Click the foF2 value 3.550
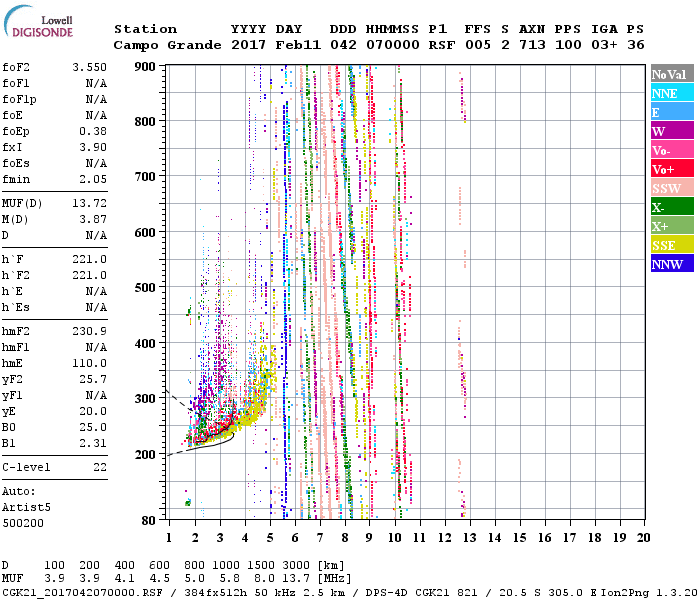 90,67
